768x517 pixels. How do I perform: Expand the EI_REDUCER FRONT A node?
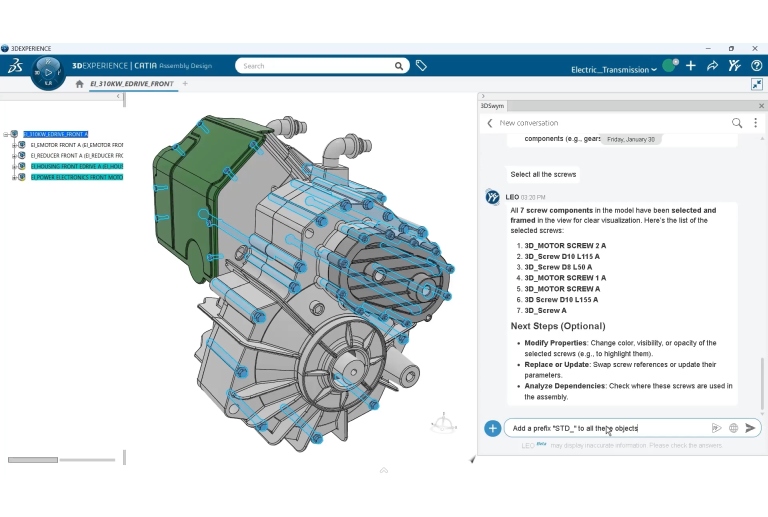[14, 156]
